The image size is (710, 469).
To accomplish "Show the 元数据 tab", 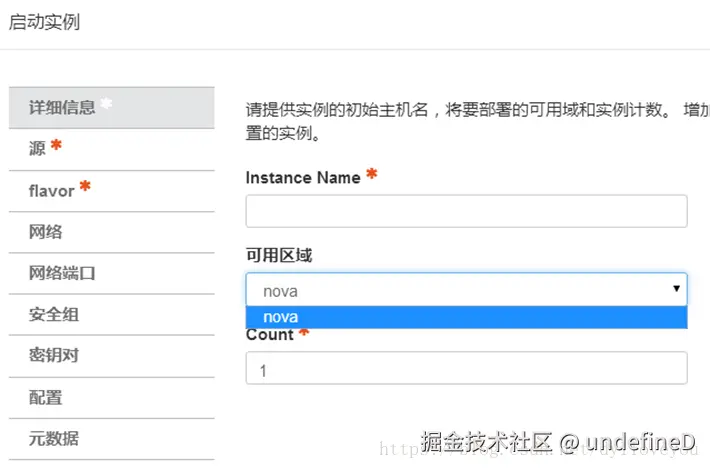I will (x=54, y=439).
